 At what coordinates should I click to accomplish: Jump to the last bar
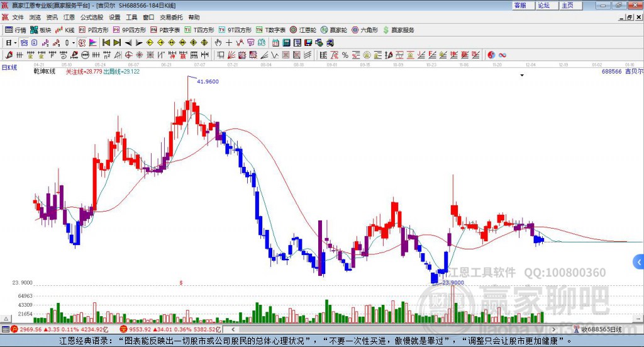(x=117, y=43)
